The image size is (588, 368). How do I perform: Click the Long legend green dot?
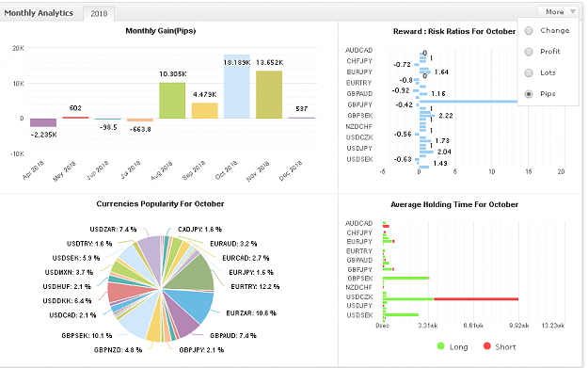pyautogui.click(x=440, y=346)
